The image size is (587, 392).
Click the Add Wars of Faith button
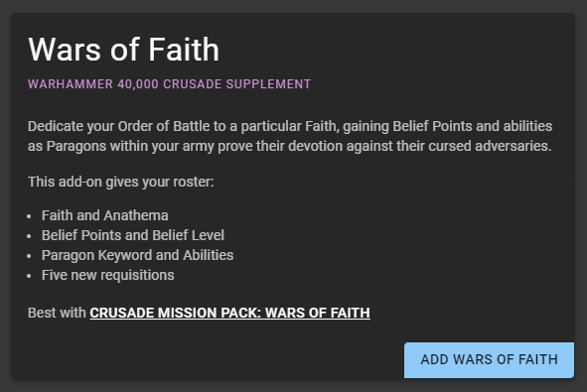coord(489,360)
